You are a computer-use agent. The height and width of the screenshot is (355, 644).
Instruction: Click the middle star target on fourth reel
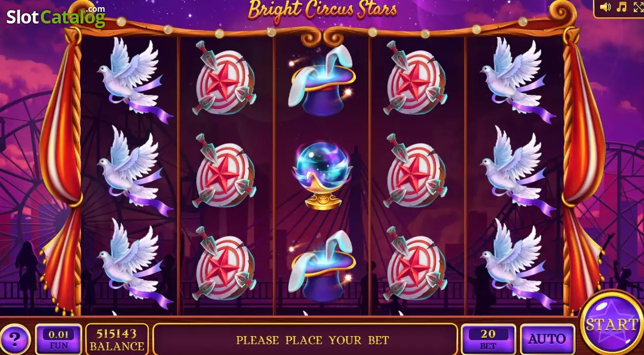[416, 172]
